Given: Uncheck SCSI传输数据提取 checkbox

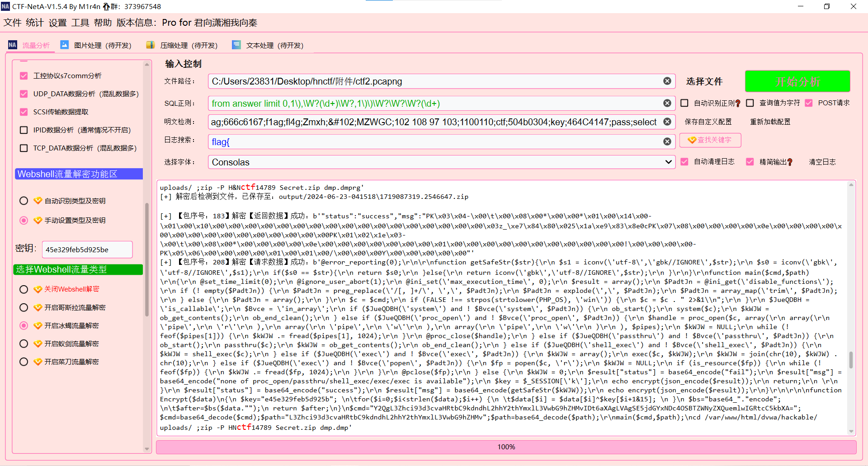Looking at the screenshot, I should point(24,112).
